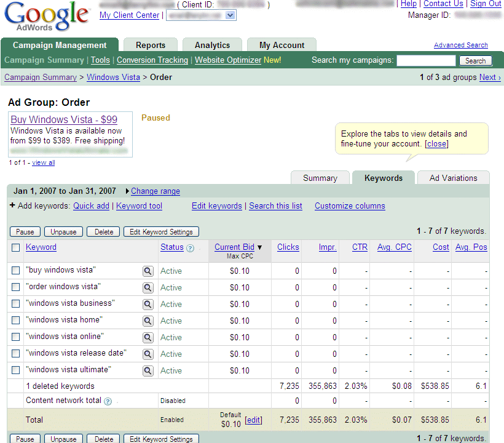Click the top Pause button
Screen dimensions: 504x443
tap(25, 231)
